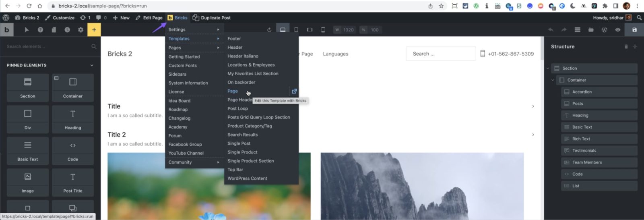
Task: Click Edit Page in admin bar
Action: point(149,18)
